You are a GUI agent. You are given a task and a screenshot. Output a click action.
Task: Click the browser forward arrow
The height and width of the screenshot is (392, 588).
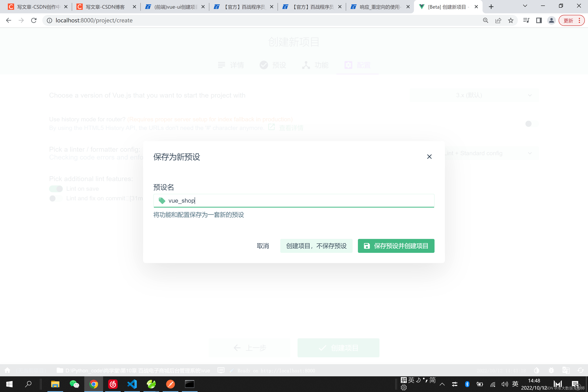point(21,21)
